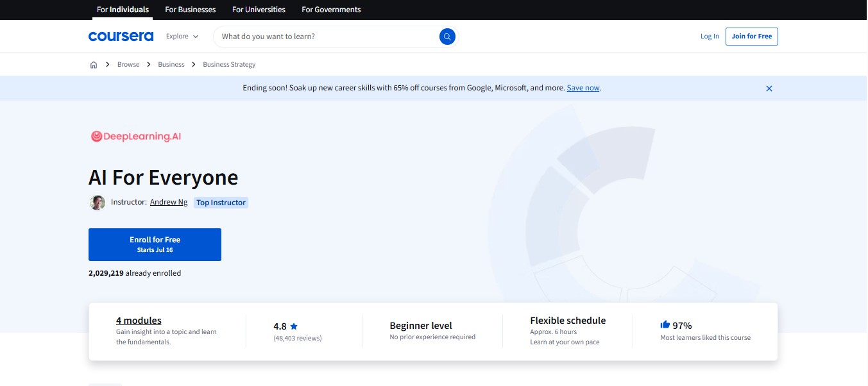This screenshot has height=386, width=868.
Task: Open the 4 modules link
Action: coord(139,321)
